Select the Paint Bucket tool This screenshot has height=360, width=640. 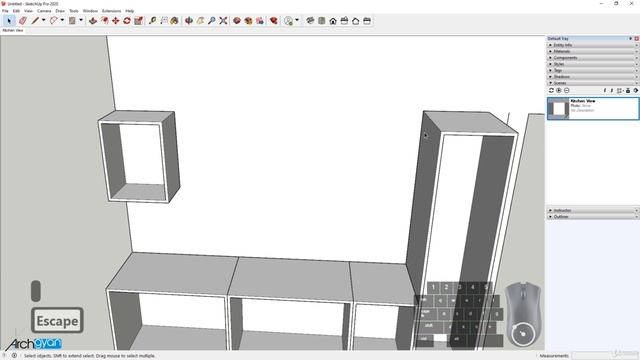coord(175,20)
